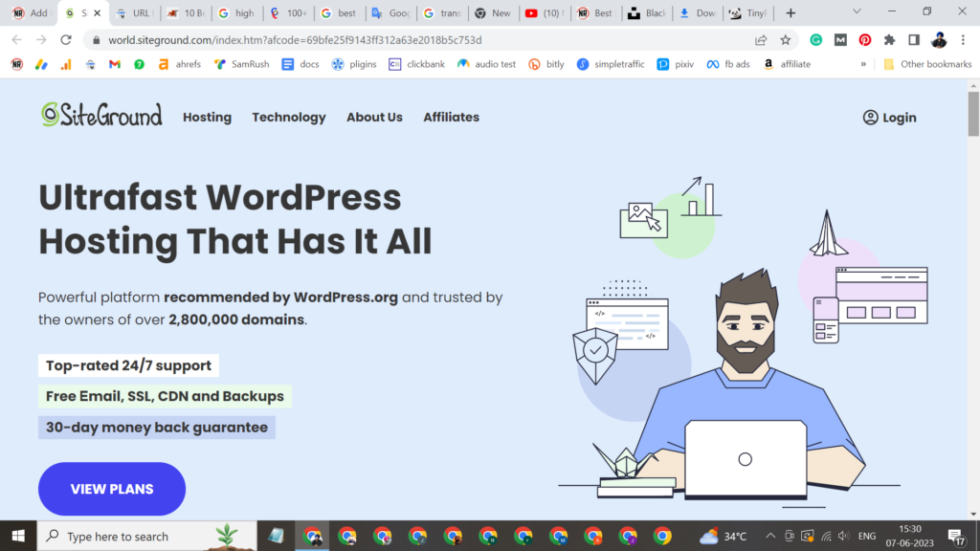Click the VIEW PLANS button
The image size is (980, 551).
pos(112,489)
